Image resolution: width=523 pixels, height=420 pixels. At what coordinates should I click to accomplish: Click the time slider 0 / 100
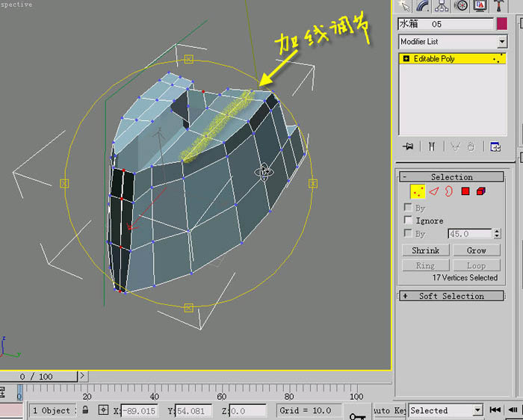(x=38, y=377)
